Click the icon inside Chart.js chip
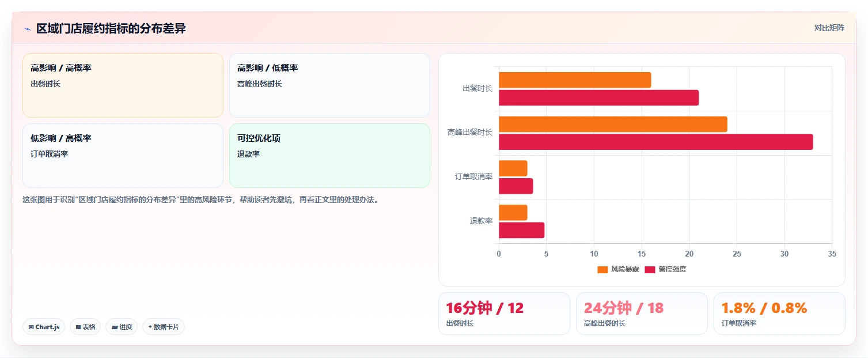 point(31,327)
